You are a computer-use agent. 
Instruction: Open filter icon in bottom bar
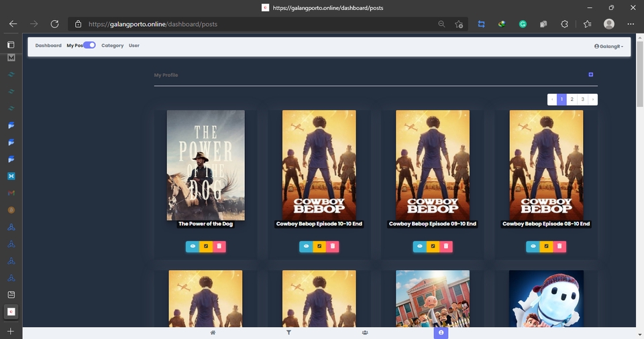point(288,333)
